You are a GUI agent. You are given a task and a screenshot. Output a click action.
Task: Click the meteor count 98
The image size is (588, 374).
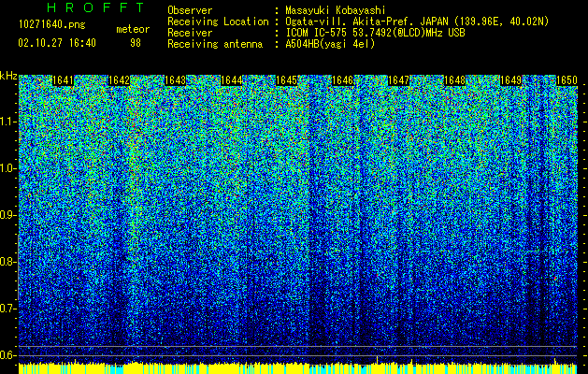click(x=135, y=43)
